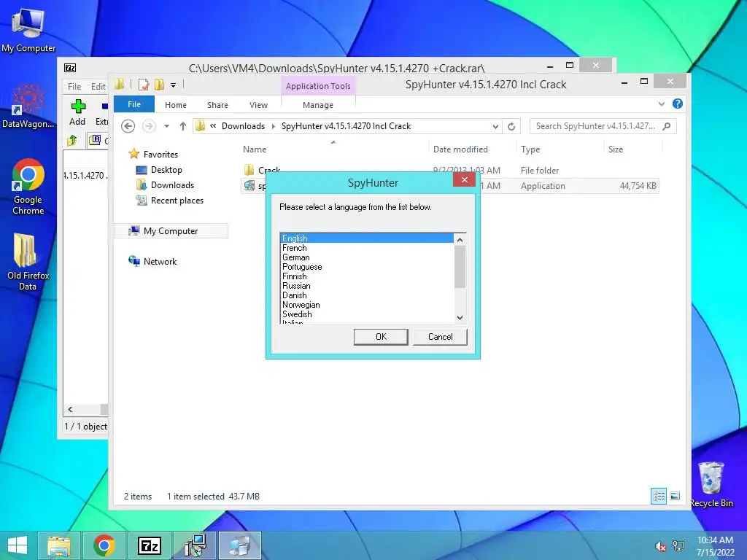This screenshot has height=560, width=747.
Task: Expand the ribbon with the chevron
Action: pos(661,104)
